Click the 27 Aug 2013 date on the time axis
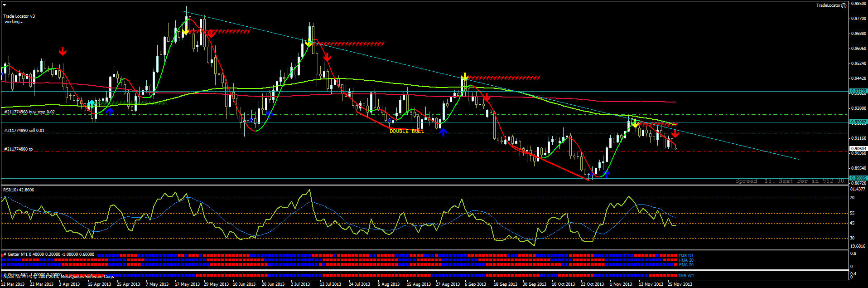This screenshot has height=288, width=868. click(448, 284)
